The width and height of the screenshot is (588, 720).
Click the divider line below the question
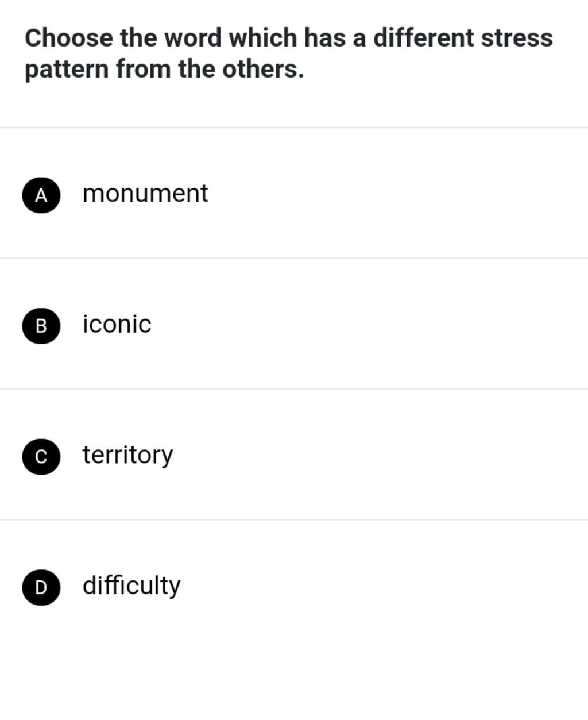coord(294,128)
